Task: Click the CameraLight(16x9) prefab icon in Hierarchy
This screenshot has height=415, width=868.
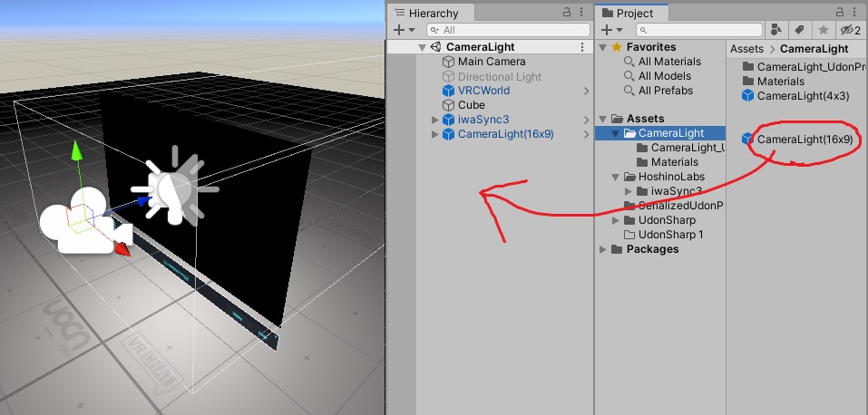Action: pos(448,134)
